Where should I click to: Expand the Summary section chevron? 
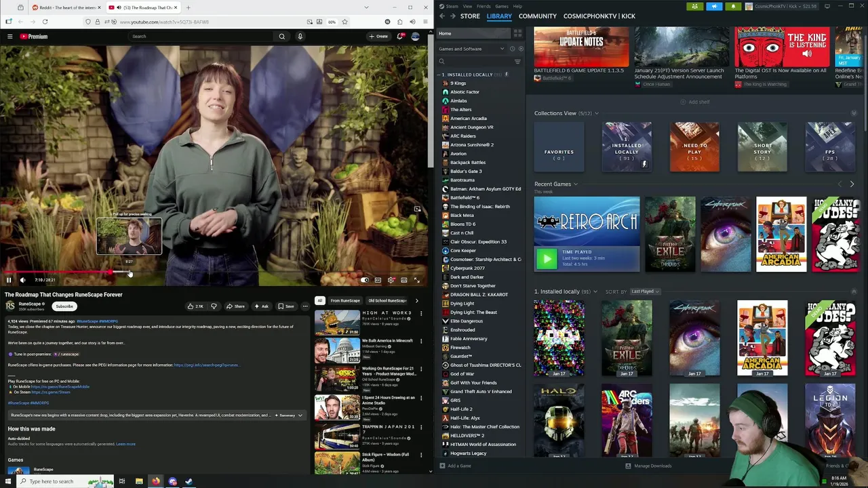[x=300, y=415]
